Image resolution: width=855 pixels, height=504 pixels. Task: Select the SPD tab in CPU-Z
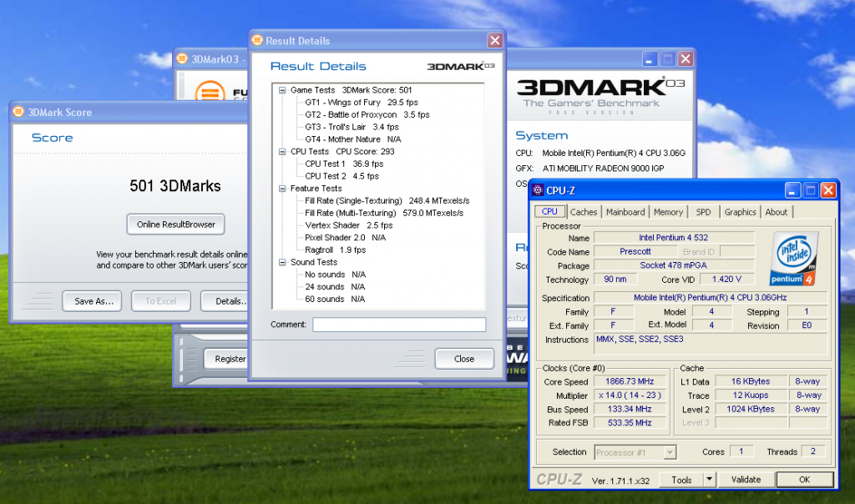[703, 212]
